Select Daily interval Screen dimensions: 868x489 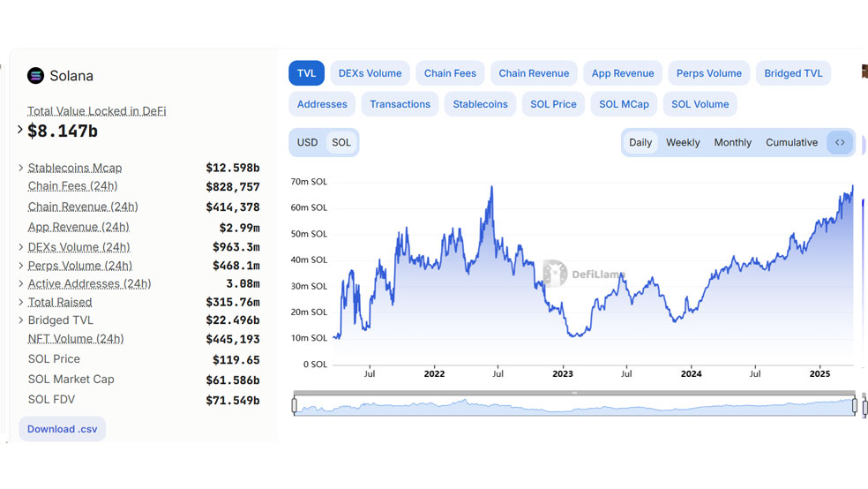pos(640,142)
